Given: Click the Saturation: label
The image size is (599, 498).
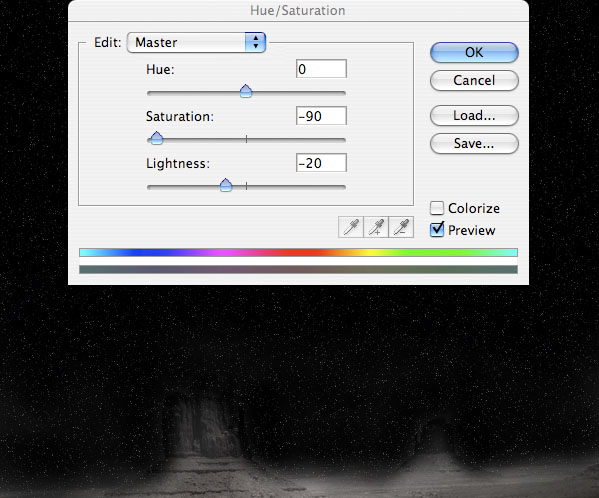Looking at the screenshot, I should (x=180, y=116).
